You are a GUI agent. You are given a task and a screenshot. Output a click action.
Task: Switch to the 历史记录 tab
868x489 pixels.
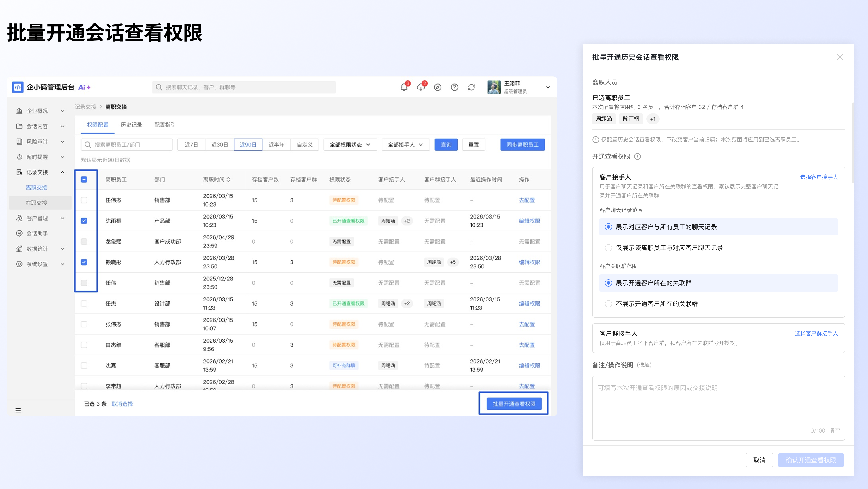(131, 125)
